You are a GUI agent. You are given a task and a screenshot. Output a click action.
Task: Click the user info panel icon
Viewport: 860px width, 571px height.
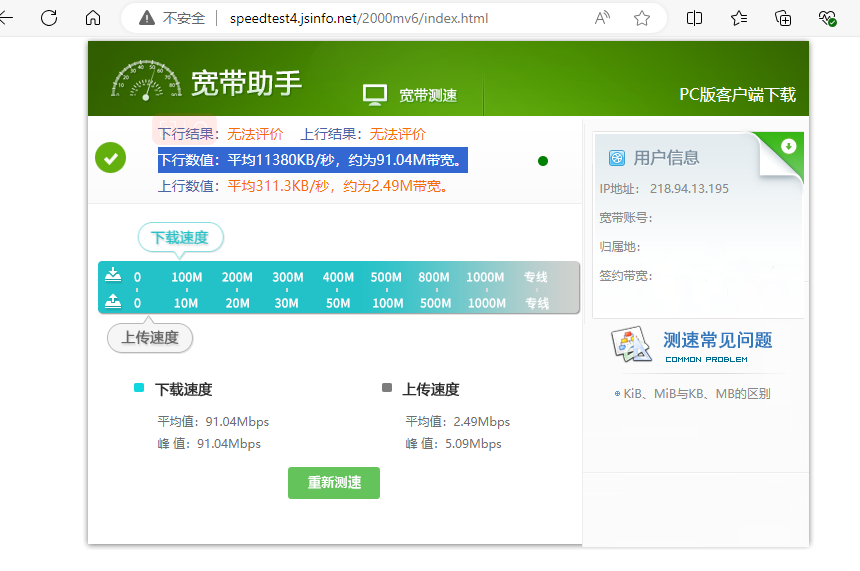tap(617, 158)
